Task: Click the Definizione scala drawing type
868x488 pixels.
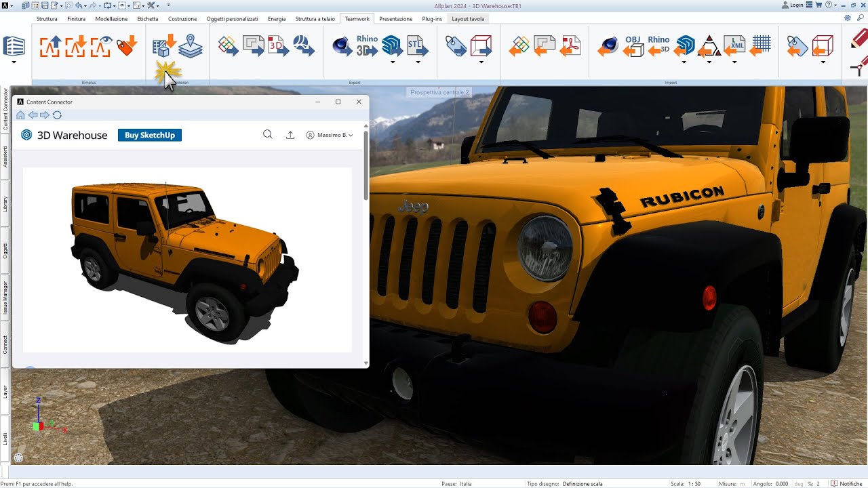Action: 583,484
